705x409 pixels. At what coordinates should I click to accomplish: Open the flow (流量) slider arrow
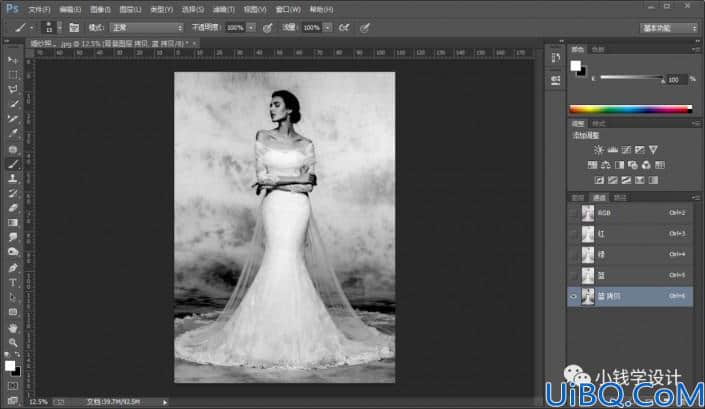tap(327, 28)
